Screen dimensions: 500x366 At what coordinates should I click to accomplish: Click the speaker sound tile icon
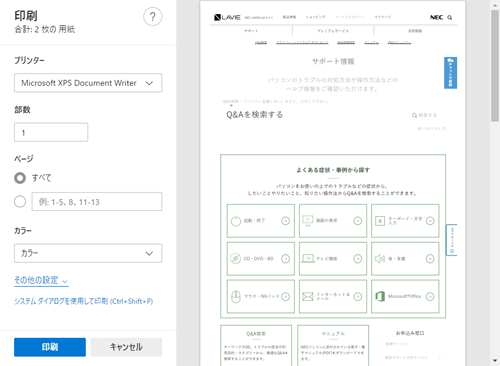coord(380,258)
